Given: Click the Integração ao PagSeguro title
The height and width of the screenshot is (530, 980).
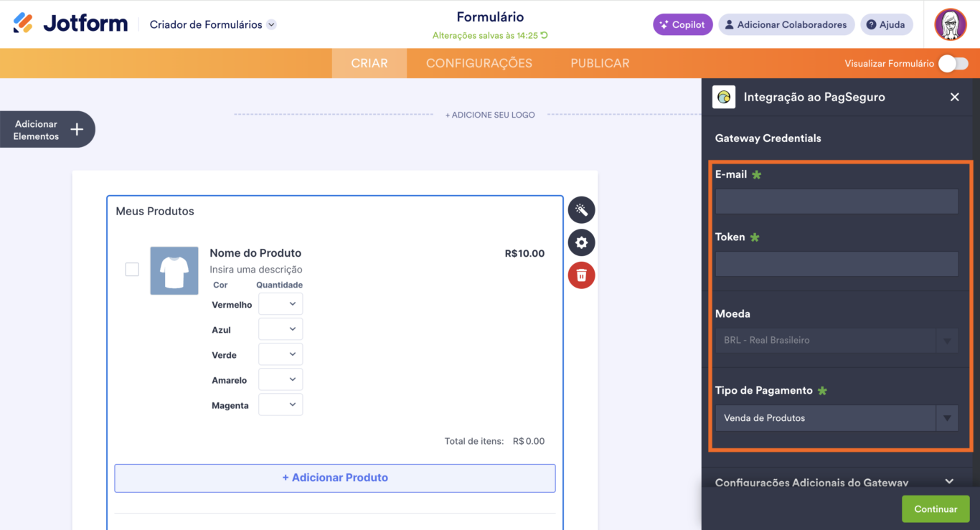Looking at the screenshot, I should pos(814,97).
